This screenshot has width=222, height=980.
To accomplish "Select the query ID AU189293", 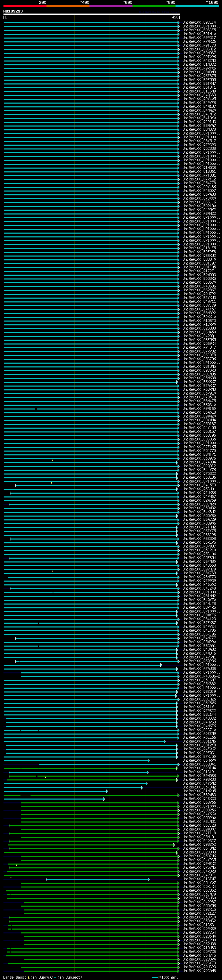I will pos(13,11).
